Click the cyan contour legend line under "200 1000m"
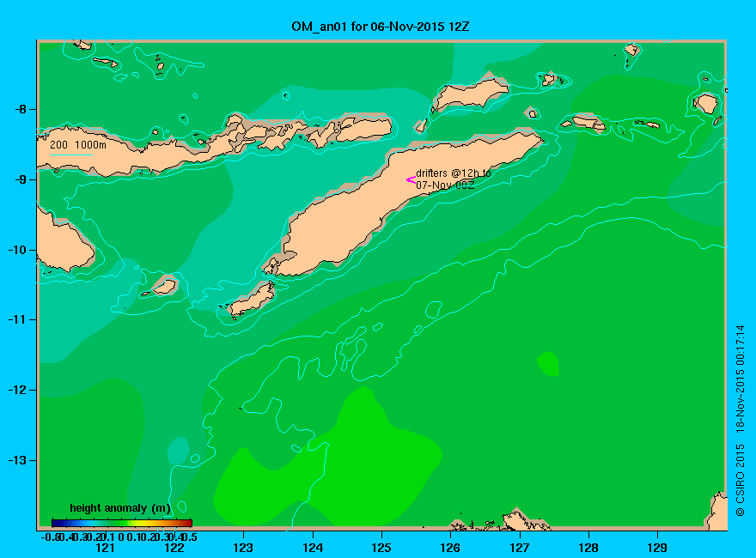 (70, 155)
